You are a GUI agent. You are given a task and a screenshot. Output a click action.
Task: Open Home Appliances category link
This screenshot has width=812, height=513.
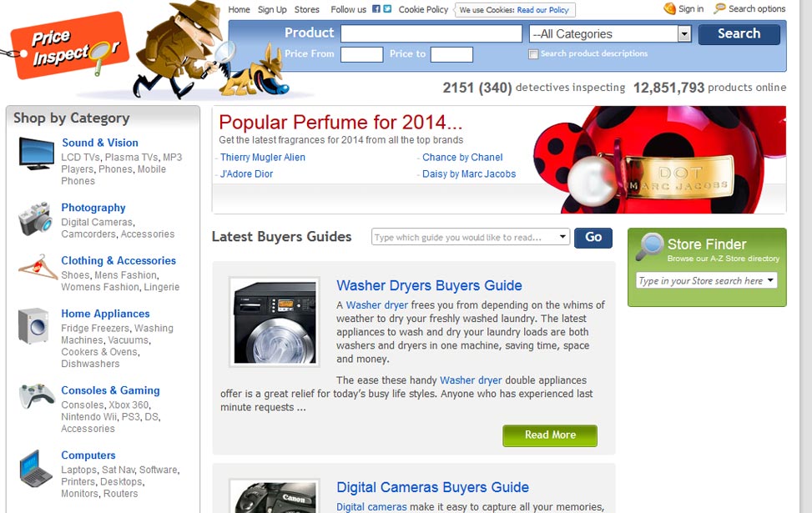click(x=105, y=314)
